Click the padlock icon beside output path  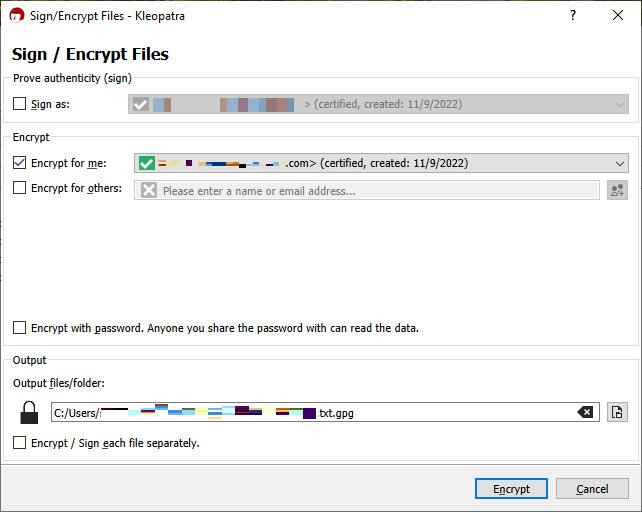point(29,412)
